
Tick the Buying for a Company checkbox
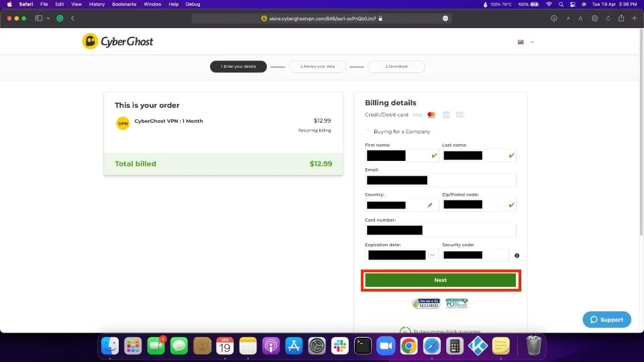tap(367, 131)
